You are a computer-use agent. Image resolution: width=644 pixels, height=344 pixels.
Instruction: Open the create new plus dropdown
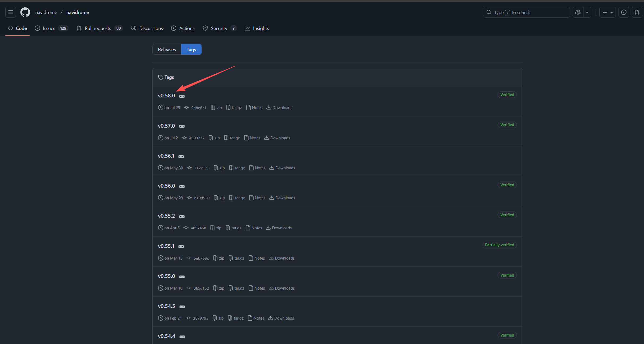tap(607, 12)
